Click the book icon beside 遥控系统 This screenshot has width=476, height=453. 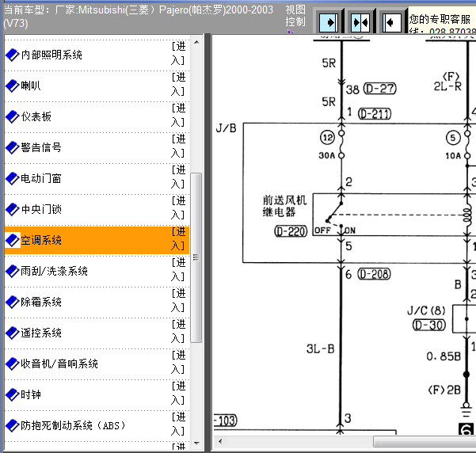12,333
